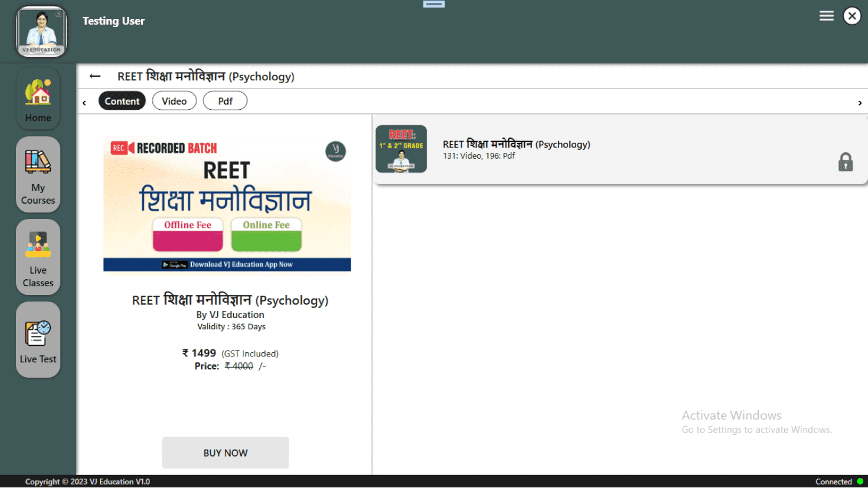Click the Download VJ Education App banner
Image resolution: width=868 pixels, height=488 pixels.
pos(227,264)
